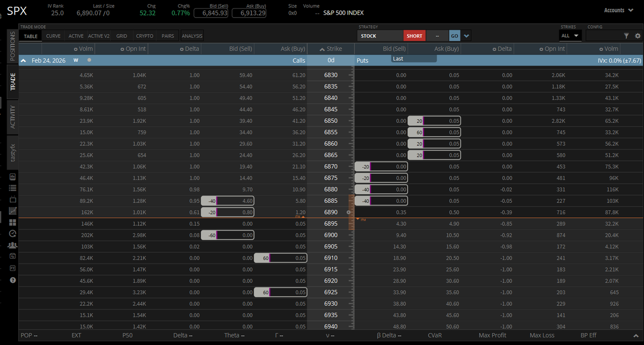Screen dimensions: 644x345
Task: Select the -20 sell leg on 6870 put bid
Action: [x=382, y=166]
